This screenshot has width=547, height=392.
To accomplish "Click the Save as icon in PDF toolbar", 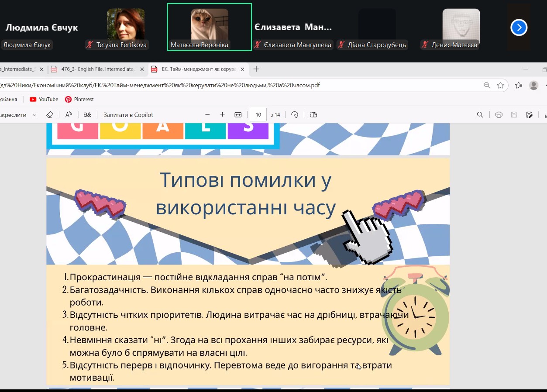I will [529, 115].
